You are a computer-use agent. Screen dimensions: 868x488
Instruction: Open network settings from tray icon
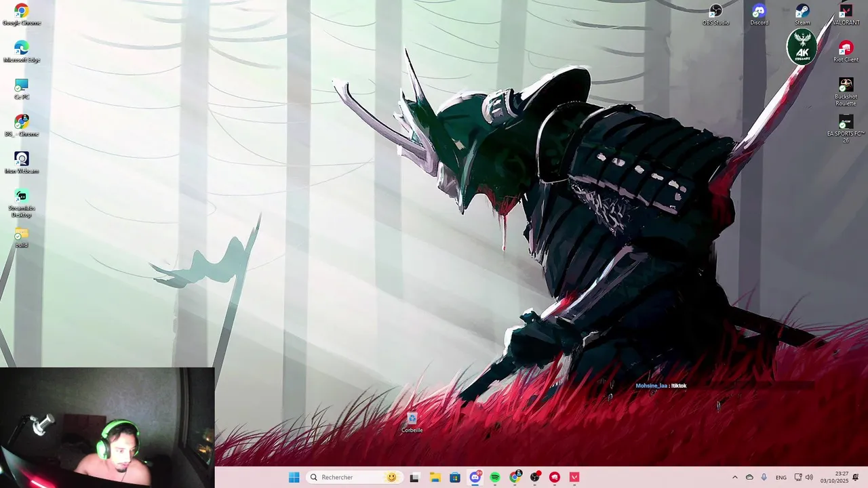(x=798, y=477)
